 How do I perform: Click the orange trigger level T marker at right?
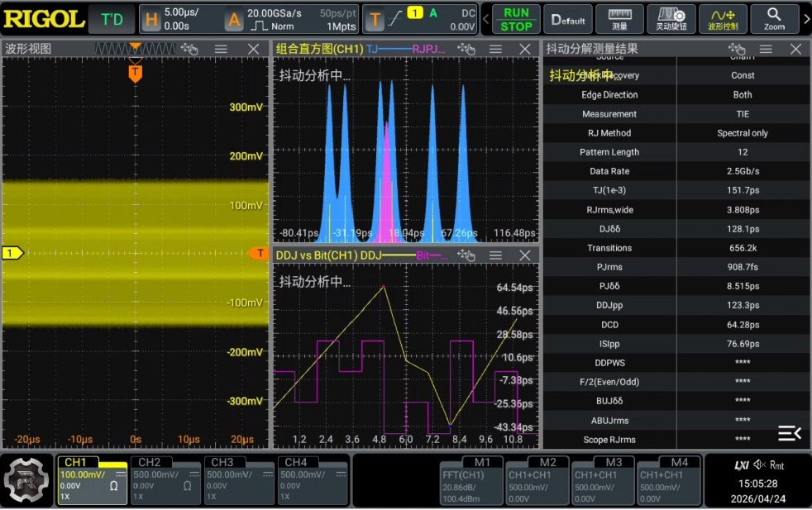pos(259,253)
